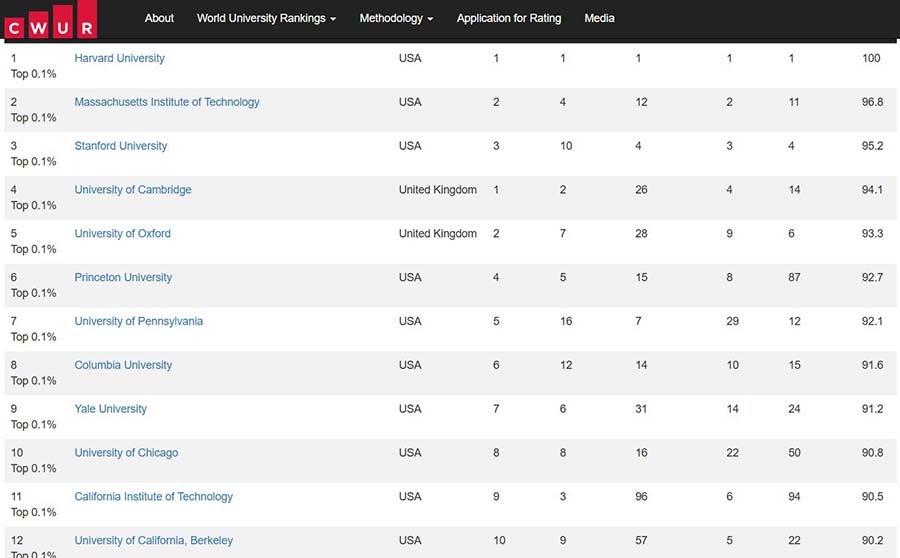This screenshot has height=558, width=900.
Task: Open University of California, Berkeley link
Action: click(x=153, y=541)
